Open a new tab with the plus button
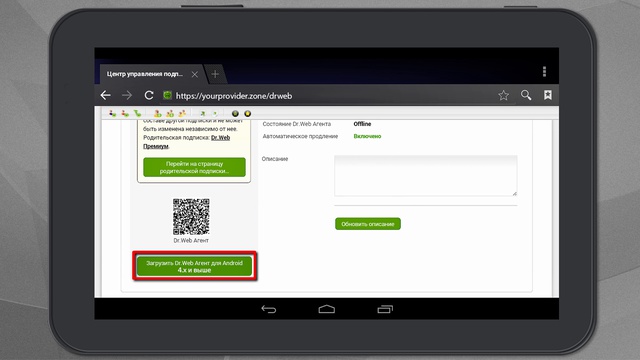640x360 pixels. click(215, 74)
